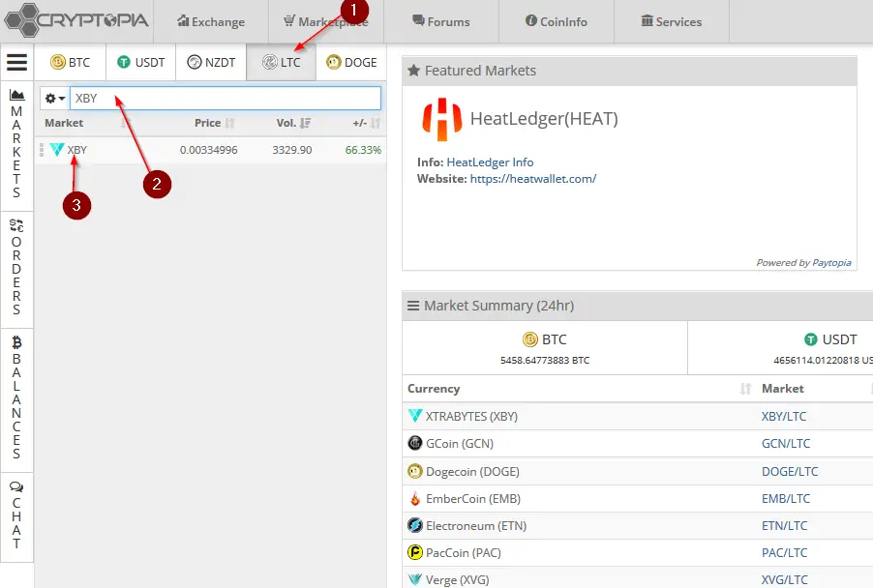
Task: Sort by the Price column header
Action: (214, 123)
